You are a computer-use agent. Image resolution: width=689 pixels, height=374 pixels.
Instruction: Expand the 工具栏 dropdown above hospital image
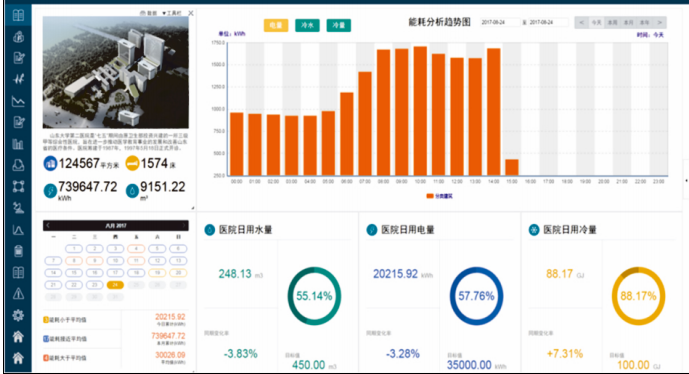pos(172,13)
